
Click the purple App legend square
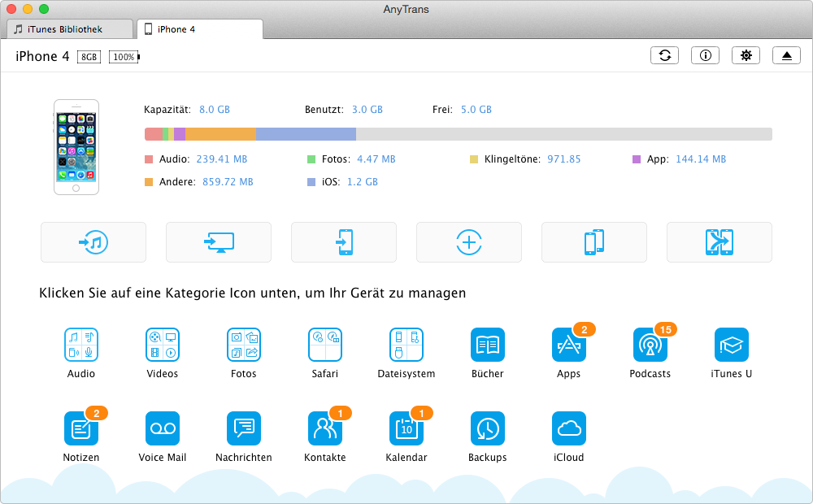pyautogui.click(x=637, y=159)
